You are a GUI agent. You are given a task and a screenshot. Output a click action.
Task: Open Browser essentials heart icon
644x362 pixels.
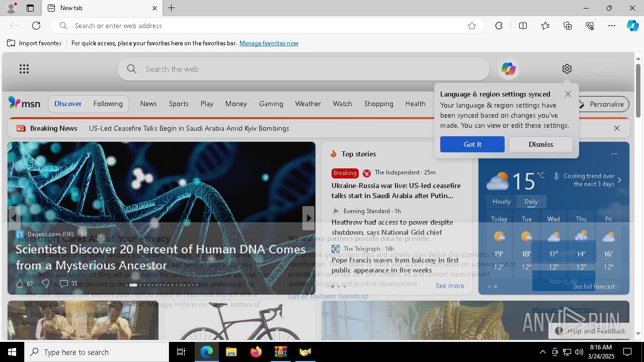tap(590, 26)
